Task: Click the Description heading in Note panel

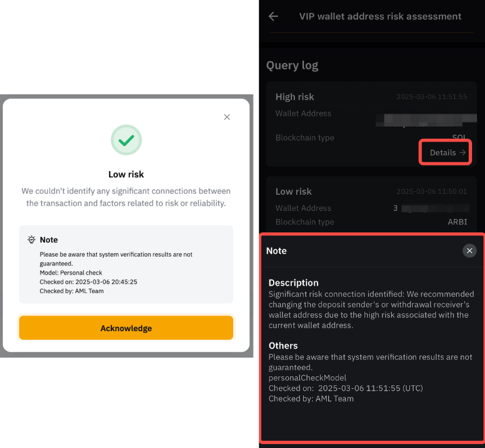Action: (x=293, y=283)
